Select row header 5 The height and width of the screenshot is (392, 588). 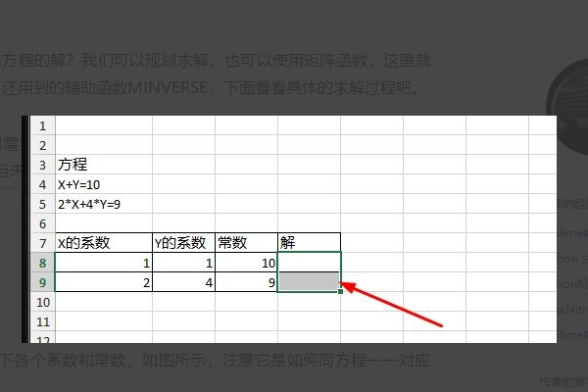coord(43,204)
